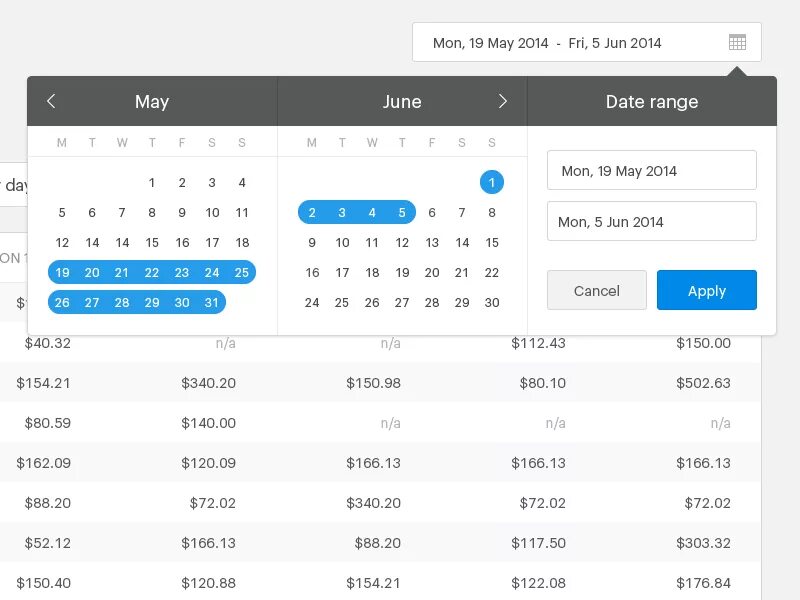The width and height of the screenshot is (800, 600).
Task: Edit the start date input field
Action: (x=651, y=171)
